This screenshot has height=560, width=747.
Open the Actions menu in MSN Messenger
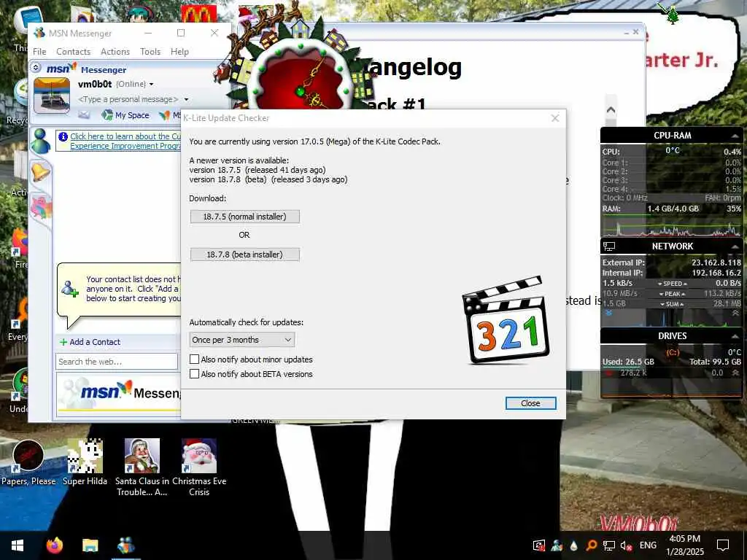[x=115, y=52]
